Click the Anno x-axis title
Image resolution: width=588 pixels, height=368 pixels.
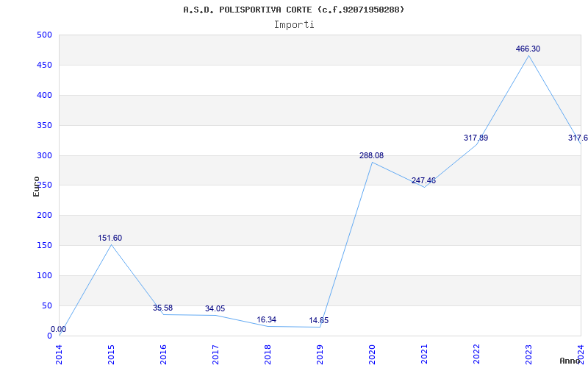point(570,361)
